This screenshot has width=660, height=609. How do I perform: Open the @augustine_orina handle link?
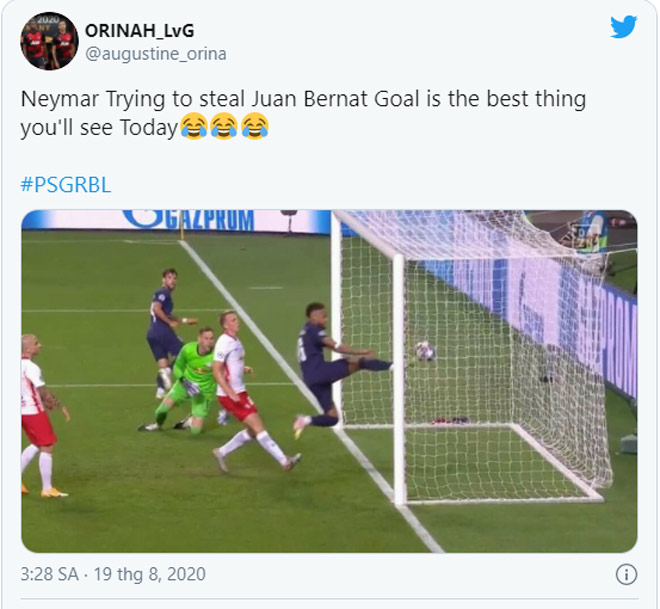[156, 54]
